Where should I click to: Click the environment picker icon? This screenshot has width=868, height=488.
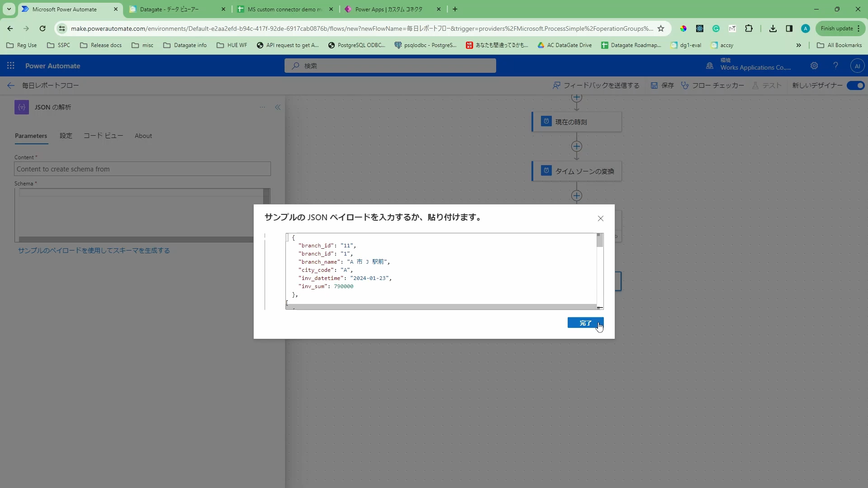click(710, 66)
